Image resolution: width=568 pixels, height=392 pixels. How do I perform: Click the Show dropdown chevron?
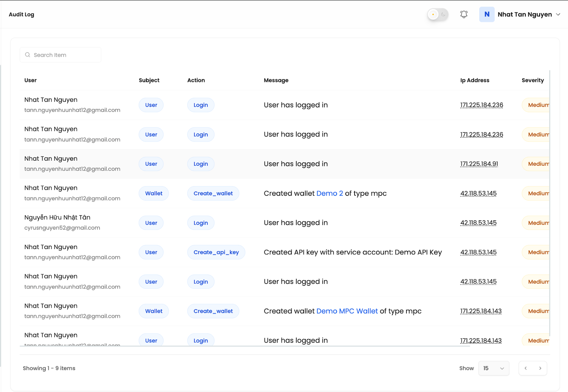click(502, 368)
